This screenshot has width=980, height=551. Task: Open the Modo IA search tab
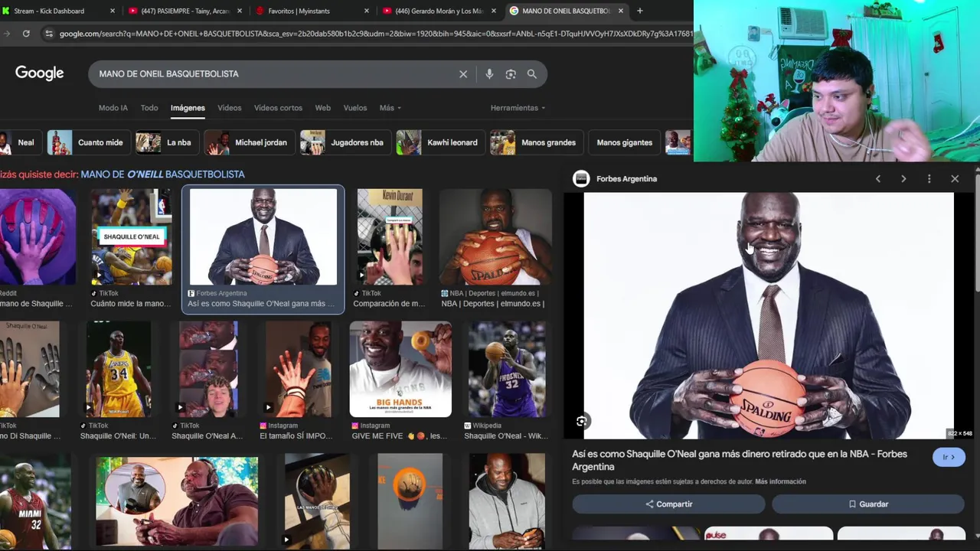(x=113, y=108)
